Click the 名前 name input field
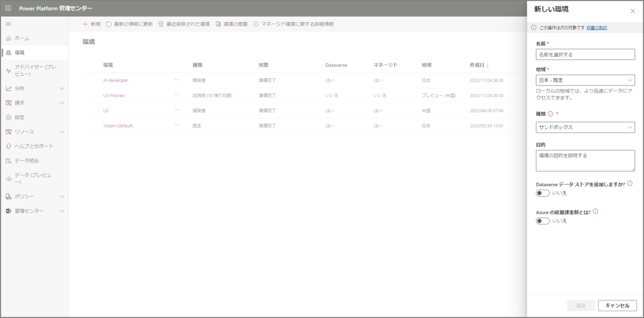 click(x=585, y=54)
